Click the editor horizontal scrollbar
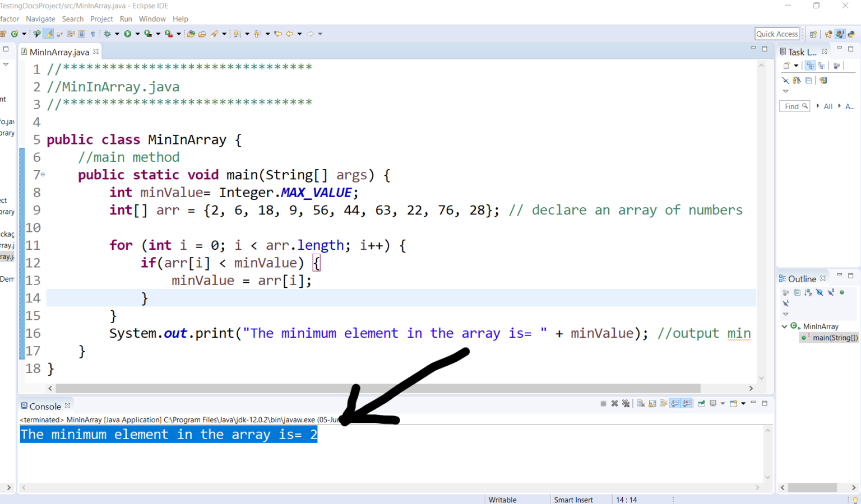861x504 pixels. tap(378, 388)
